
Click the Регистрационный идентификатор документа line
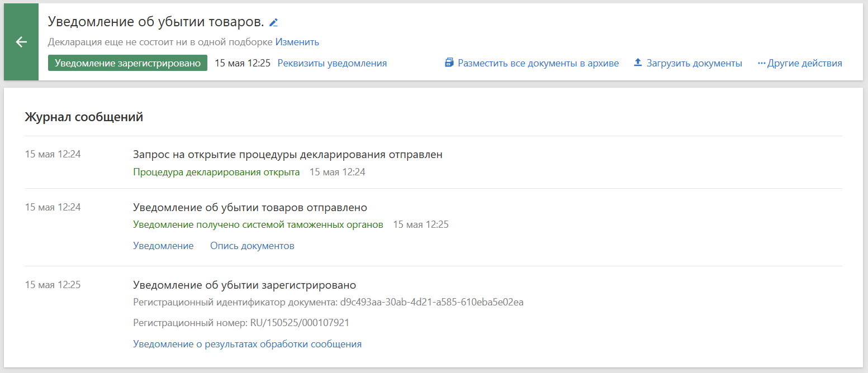click(x=328, y=302)
